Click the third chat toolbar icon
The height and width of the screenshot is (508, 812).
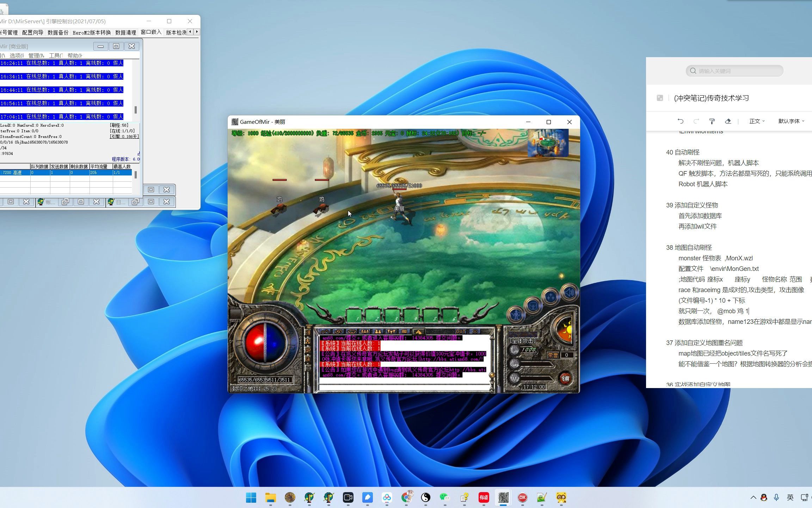click(x=352, y=332)
